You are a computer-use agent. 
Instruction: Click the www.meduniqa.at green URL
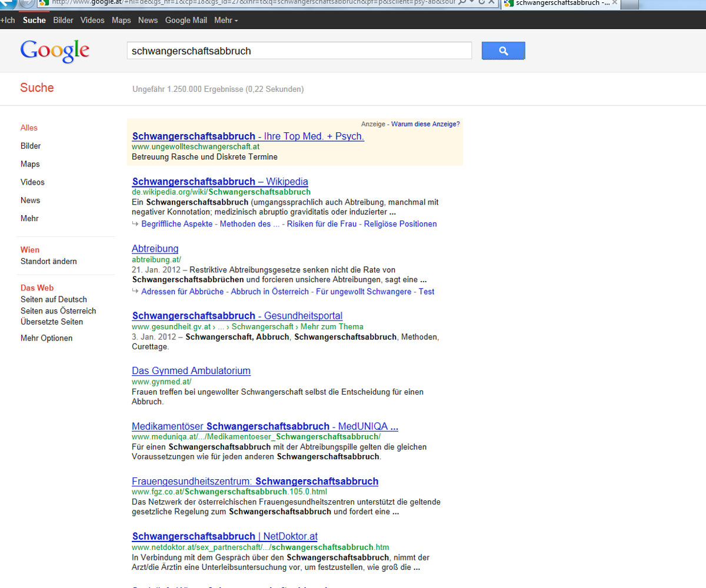pyautogui.click(x=256, y=437)
